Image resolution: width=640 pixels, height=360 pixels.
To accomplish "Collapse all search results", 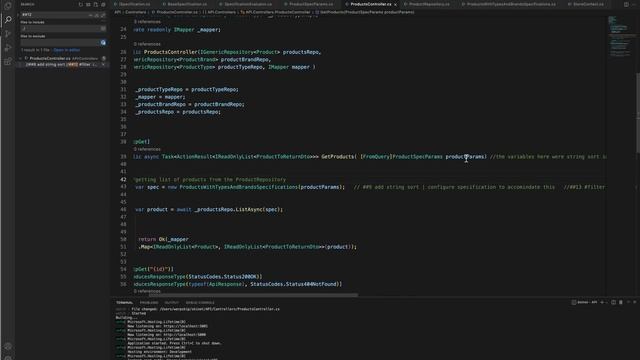I will click(103, 4).
